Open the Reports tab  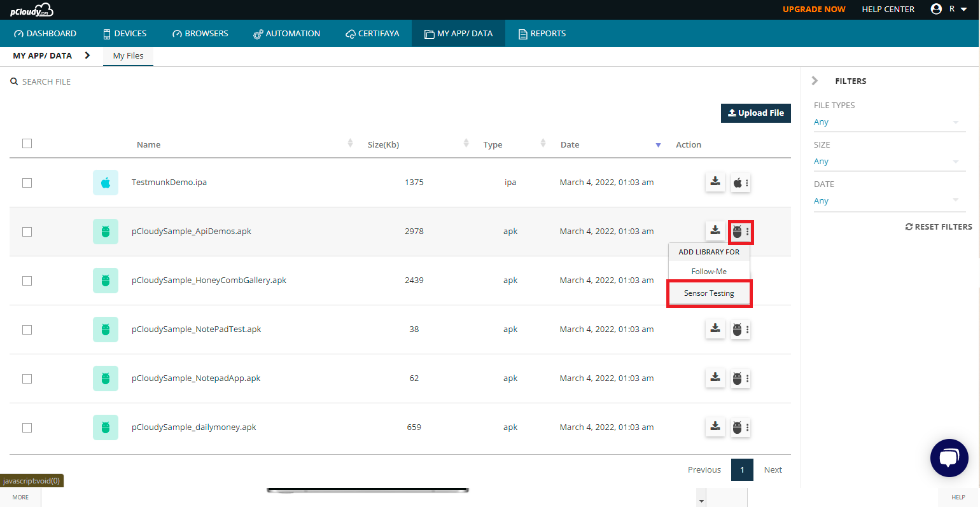coord(542,34)
